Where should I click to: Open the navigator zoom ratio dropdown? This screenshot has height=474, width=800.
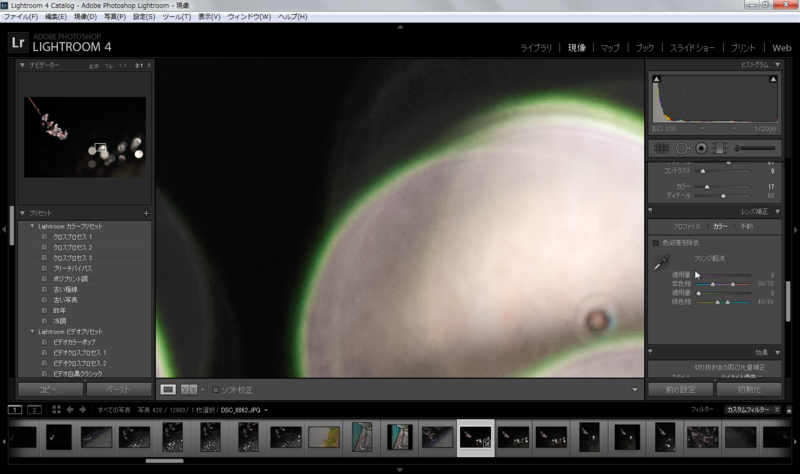[x=149, y=65]
